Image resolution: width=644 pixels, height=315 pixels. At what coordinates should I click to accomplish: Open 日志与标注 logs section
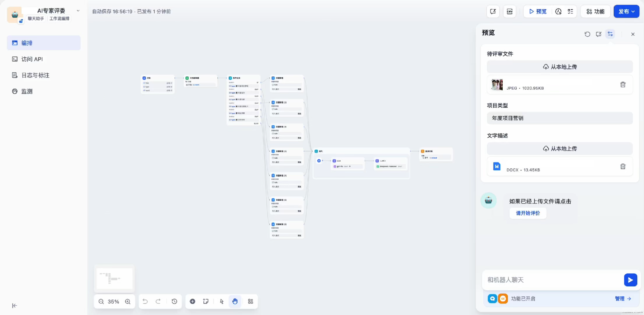coord(44,75)
